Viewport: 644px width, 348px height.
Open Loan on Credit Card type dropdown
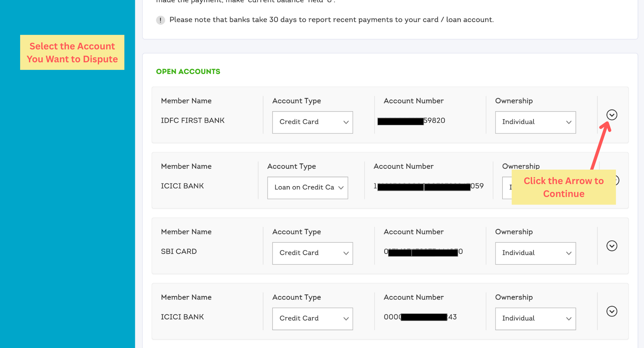[308, 188]
